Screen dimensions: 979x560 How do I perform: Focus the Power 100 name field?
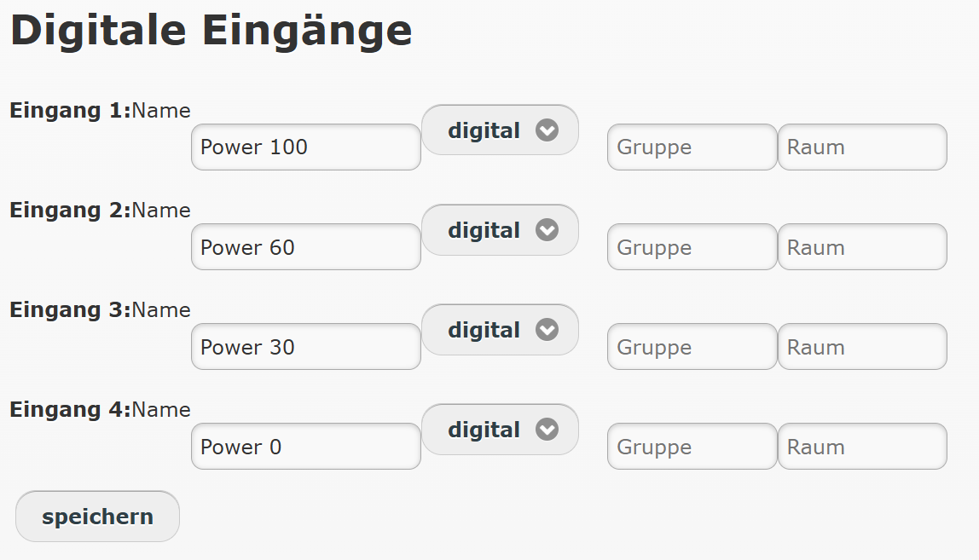(x=305, y=147)
